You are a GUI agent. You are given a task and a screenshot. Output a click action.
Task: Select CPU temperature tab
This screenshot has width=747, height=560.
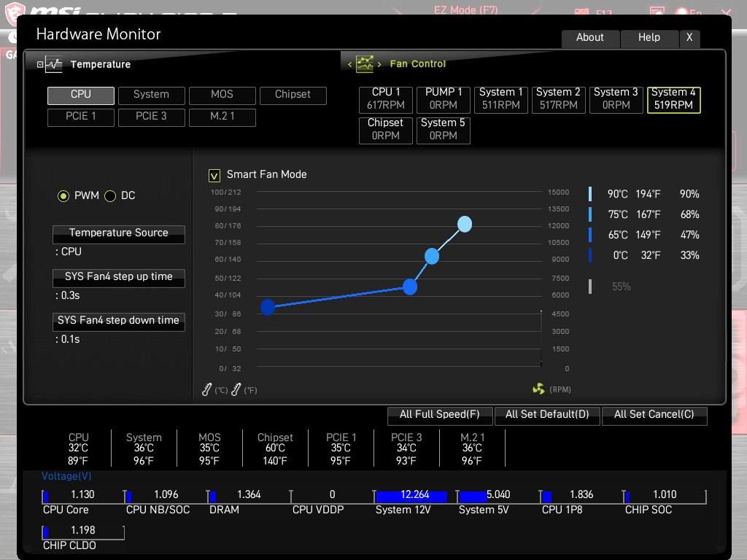81,96
